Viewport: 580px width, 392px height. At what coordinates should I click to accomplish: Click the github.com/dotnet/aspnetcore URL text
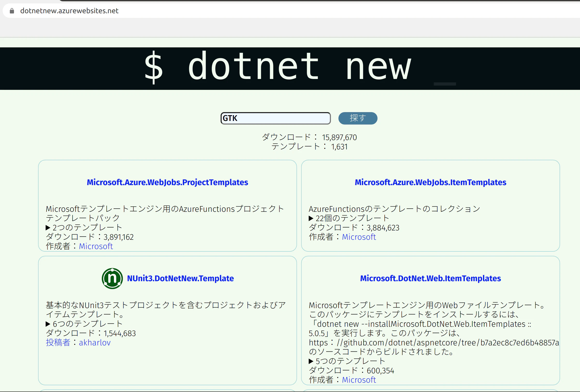tap(434, 343)
